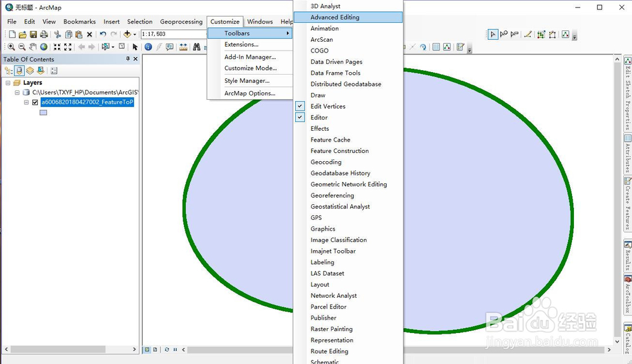The height and width of the screenshot is (364, 632).
Task: Open the Bookmarks menu
Action: coord(80,21)
